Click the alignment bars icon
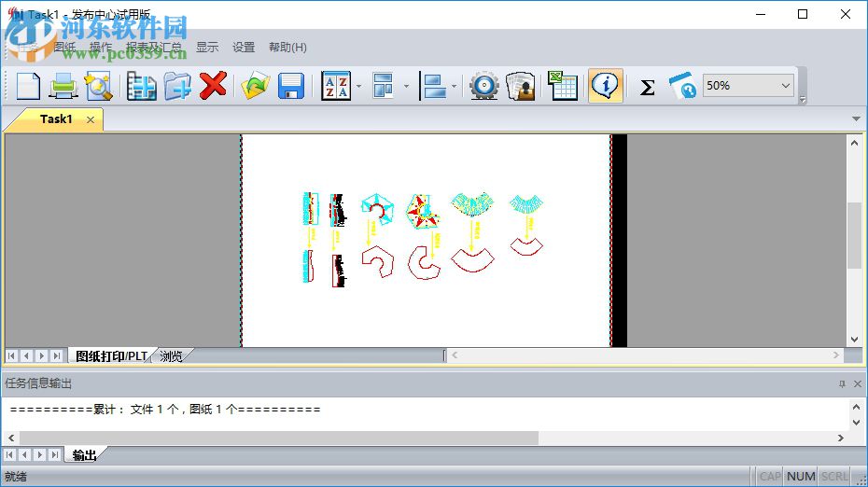This screenshot has width=868, height=487. pyautogui.click(x=433, y=87)
